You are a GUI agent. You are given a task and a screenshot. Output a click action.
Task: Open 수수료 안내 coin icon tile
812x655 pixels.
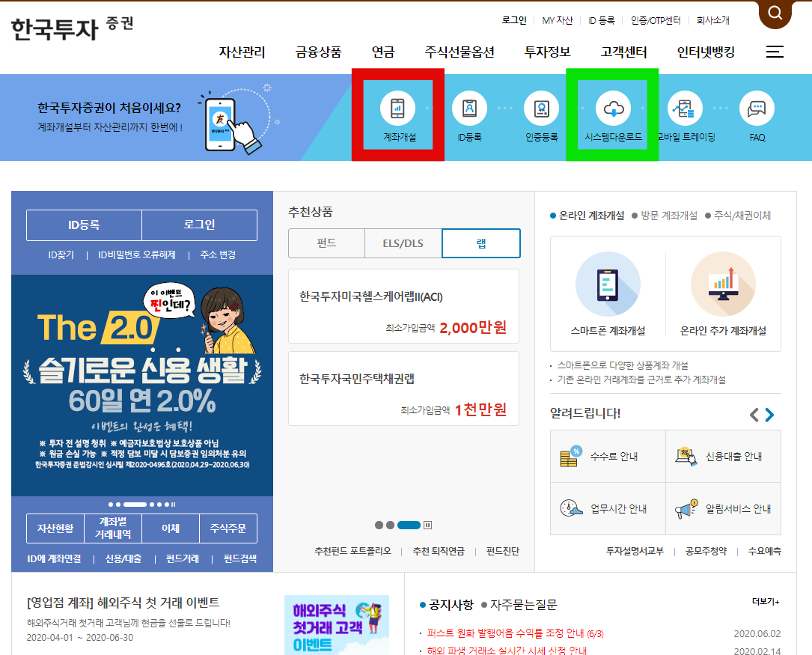point(608,456)
